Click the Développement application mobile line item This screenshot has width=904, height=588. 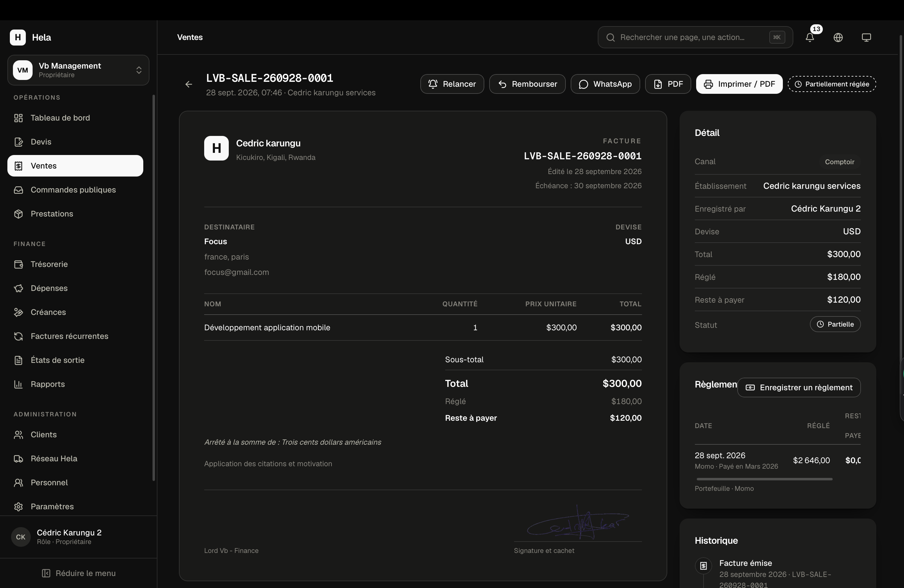pos(423,328)
